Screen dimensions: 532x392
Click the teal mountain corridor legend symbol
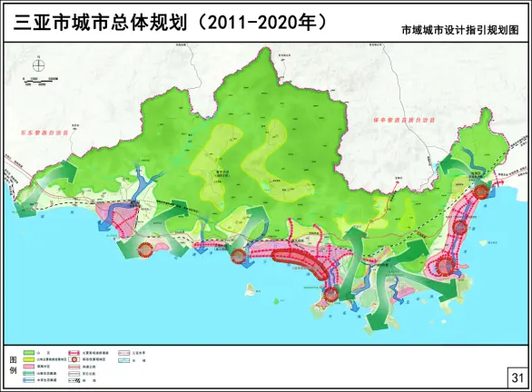pyautogui.click(x=29, y=373)
